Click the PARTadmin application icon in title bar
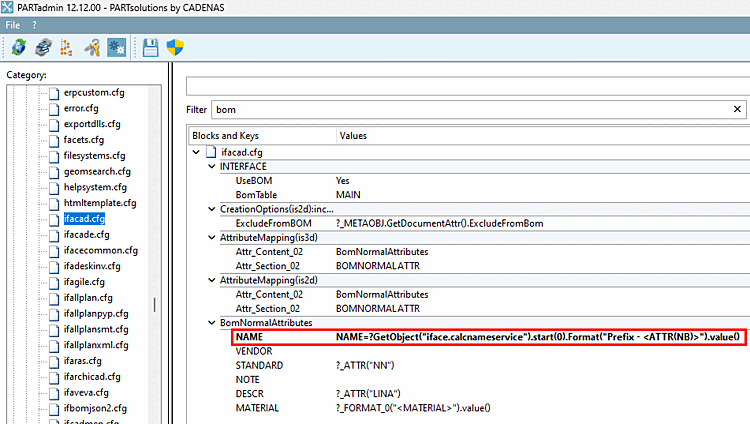The width and height of the screenshot is (750, 424). click(x=7, y=7)
